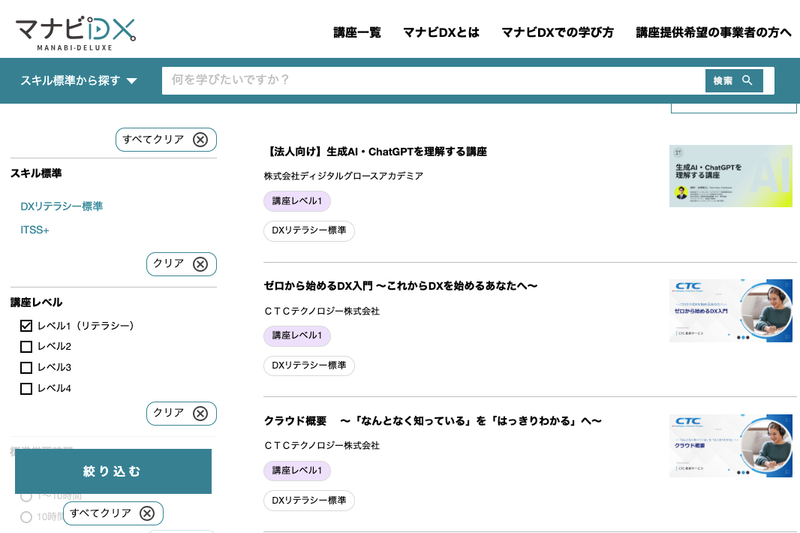
Task: Click 講座レベル1 tag on ChatGPT course
Action: click(297, 201)
